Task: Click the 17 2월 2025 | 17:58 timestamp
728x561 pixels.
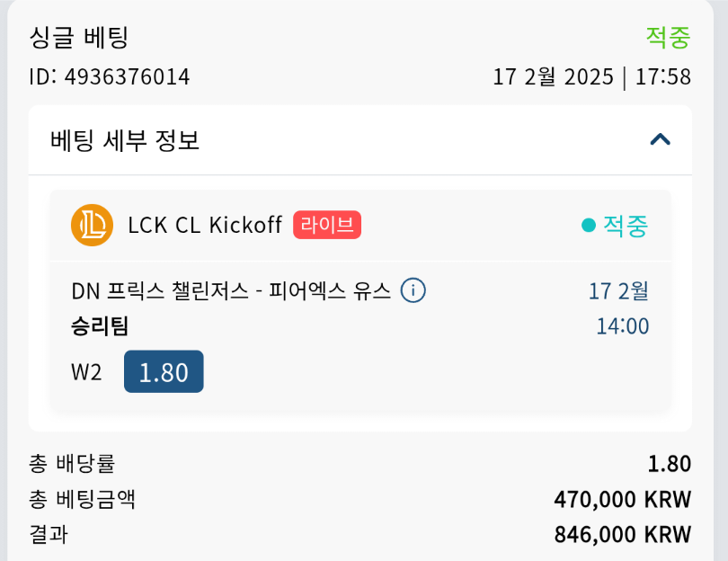Action: pyautogui.click(x=591, y=76)
